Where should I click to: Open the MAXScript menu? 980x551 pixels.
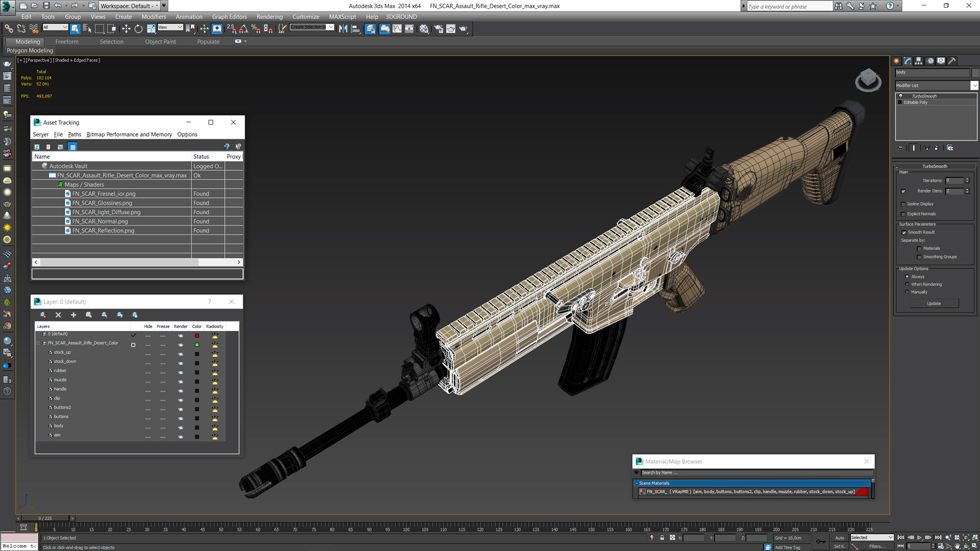pos(342,17)
